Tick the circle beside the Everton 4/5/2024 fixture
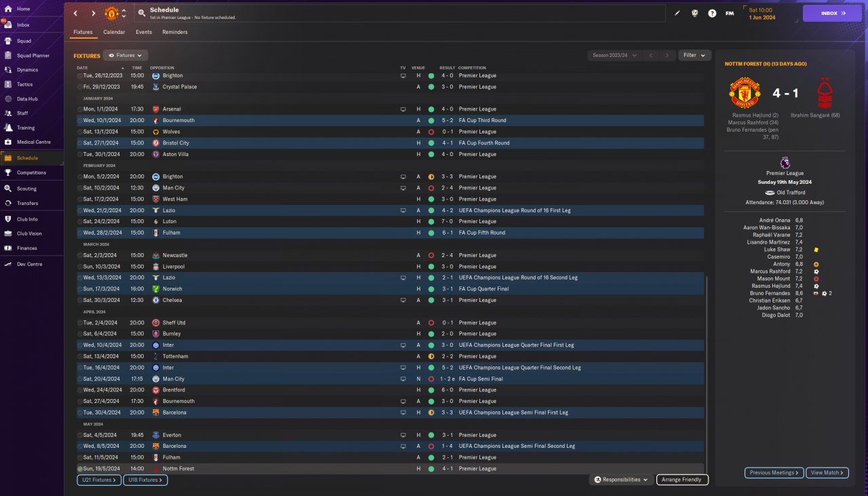868x496 pixels. coord(79,435)
